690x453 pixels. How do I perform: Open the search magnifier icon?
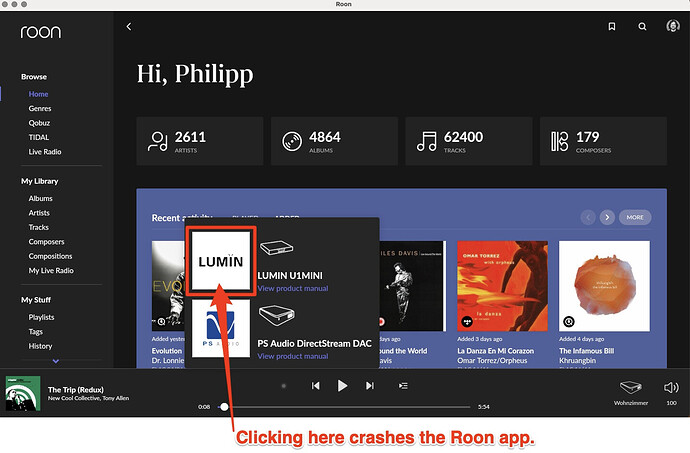[x=642, y=27]
